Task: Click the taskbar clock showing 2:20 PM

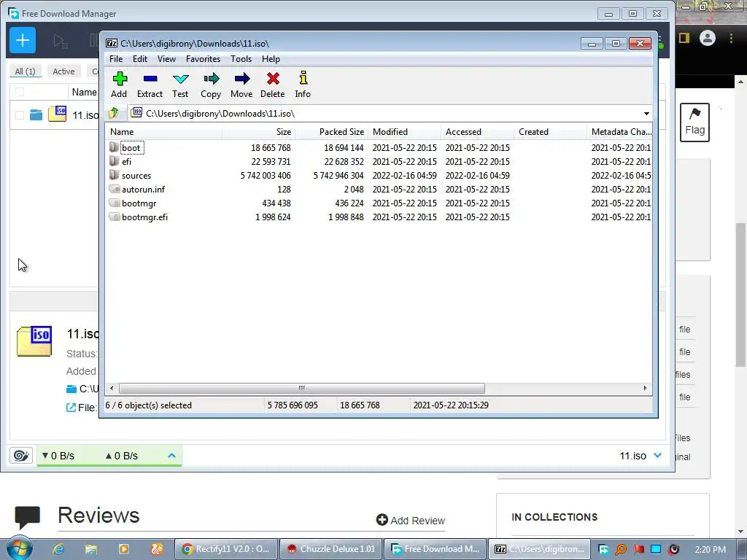Action: coord(711,549)
